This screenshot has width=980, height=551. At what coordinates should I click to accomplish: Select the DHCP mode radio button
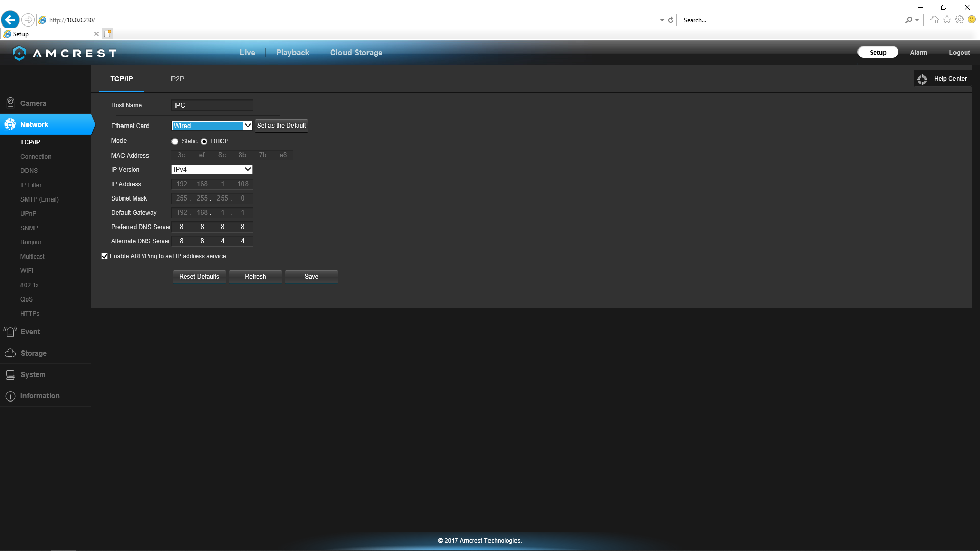pos(204,142)
